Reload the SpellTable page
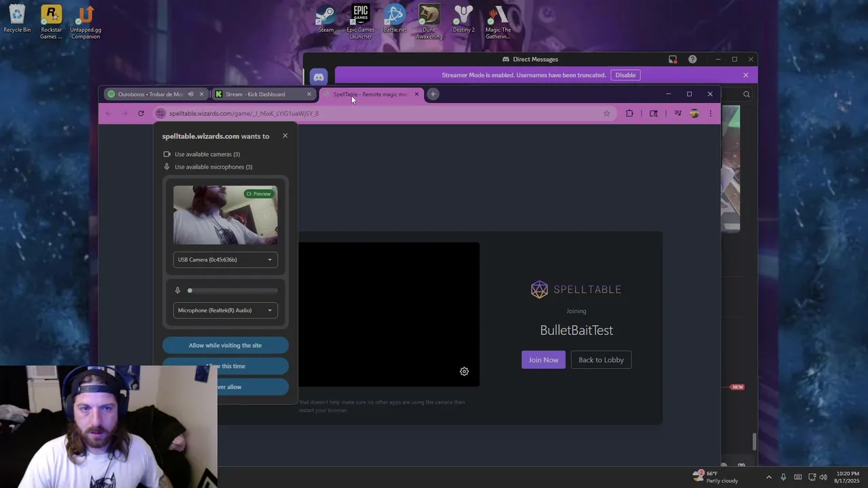868x488 pixels. [141, 113]
